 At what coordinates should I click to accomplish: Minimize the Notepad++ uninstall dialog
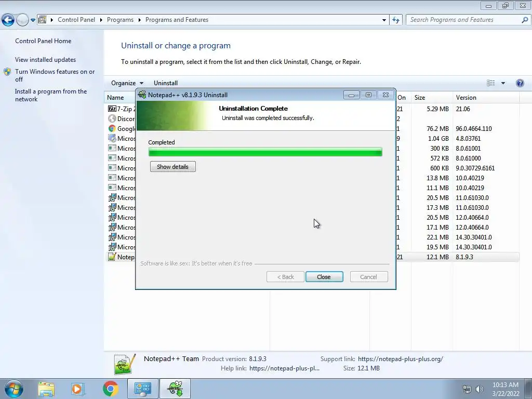pos(351,95)
